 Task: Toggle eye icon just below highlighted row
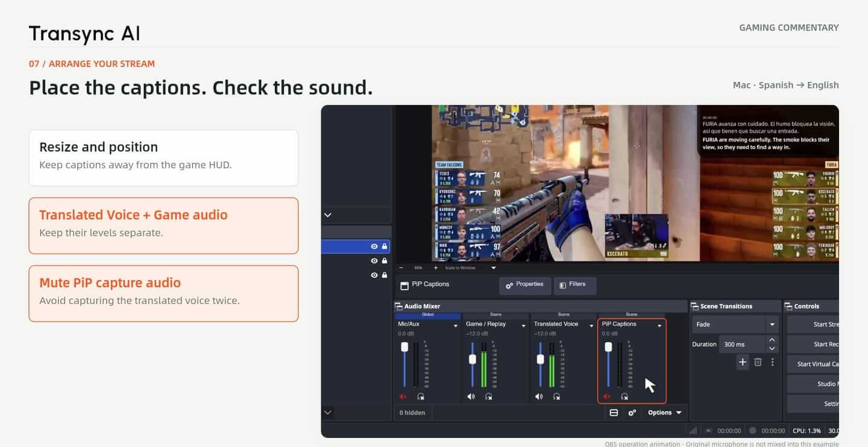[x=374, y=261]
